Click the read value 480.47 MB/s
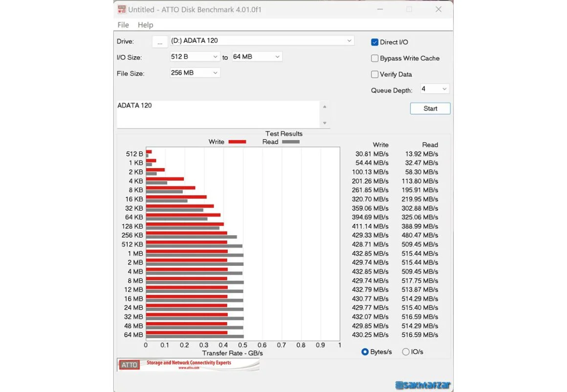This screenshot has width=567, height=392. (x=420, y=236)
